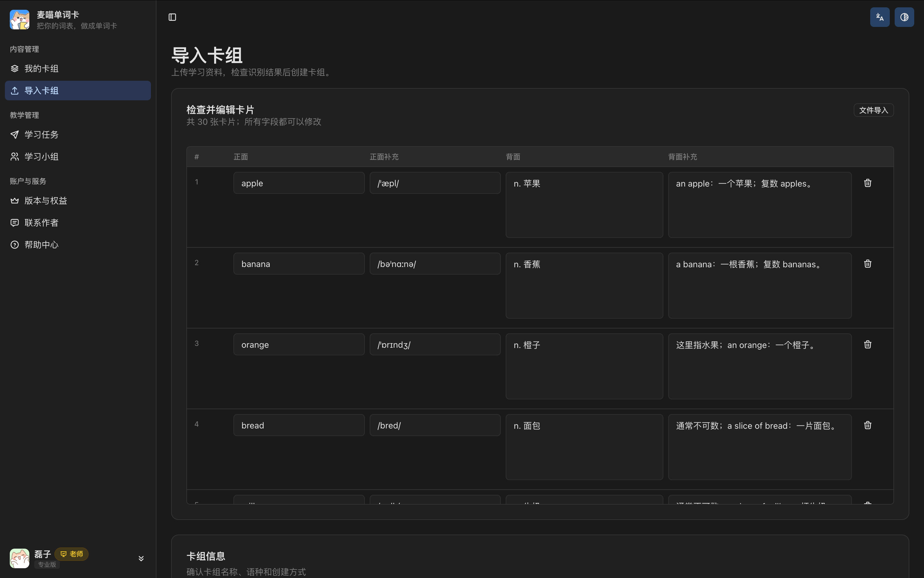Toggle the dark/light theme button
924x578 pixels.
[904, 17]
